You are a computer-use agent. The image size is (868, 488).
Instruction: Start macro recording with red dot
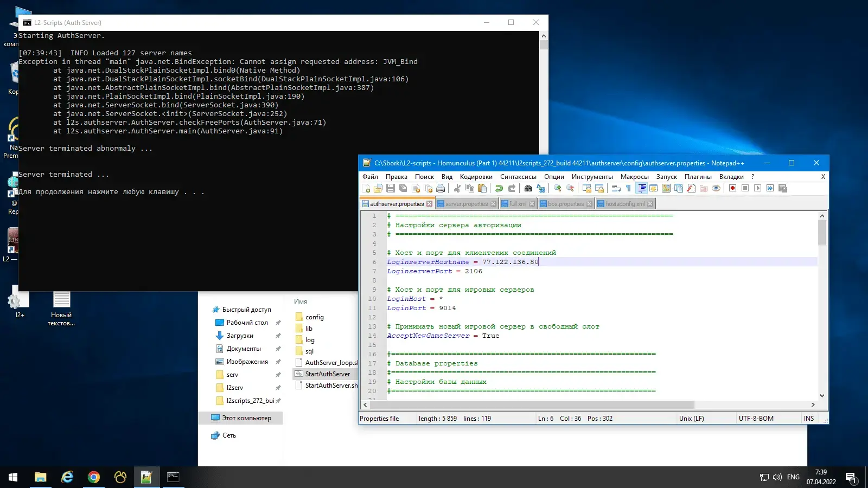[733, 188]
